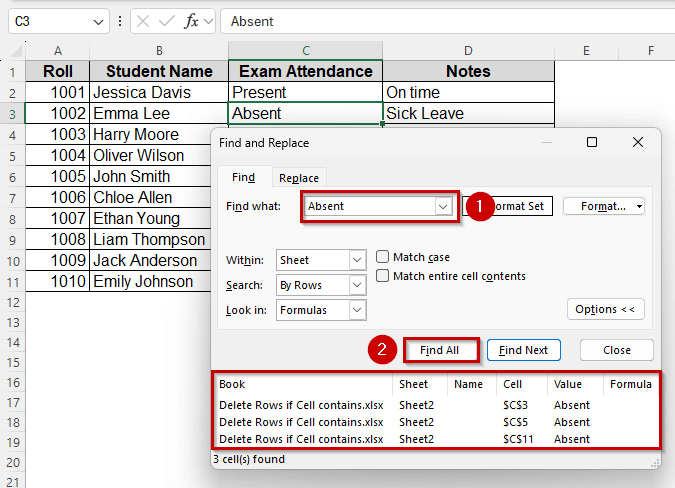Switch to the Replace tab
This screenshot has height=488, width=675.
(x=299, y=178)
